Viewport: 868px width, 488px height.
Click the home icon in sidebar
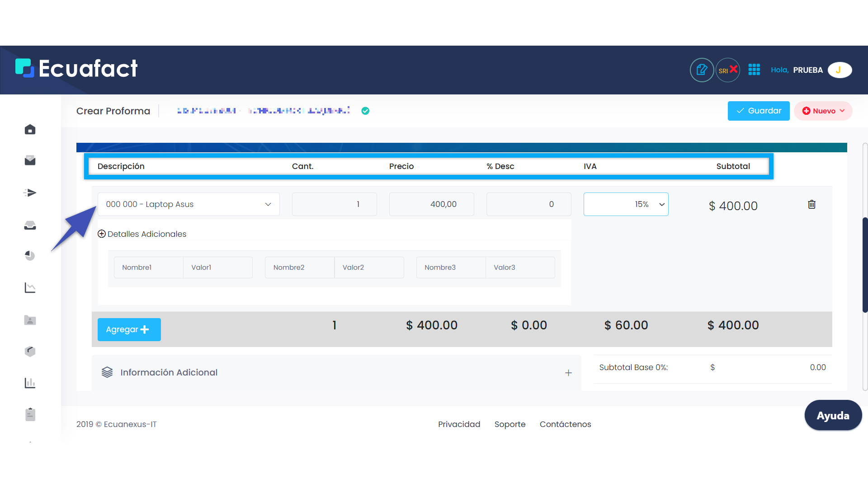click(30, 130)
